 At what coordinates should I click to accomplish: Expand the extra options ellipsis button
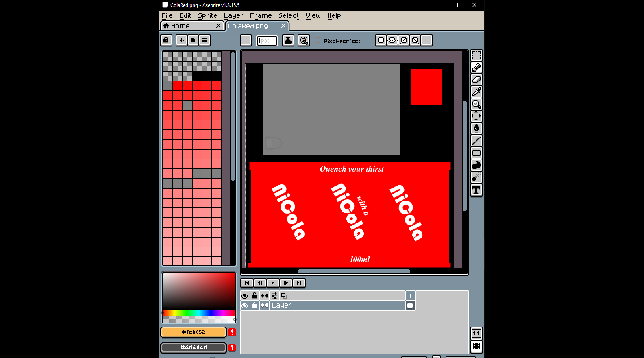426,40
